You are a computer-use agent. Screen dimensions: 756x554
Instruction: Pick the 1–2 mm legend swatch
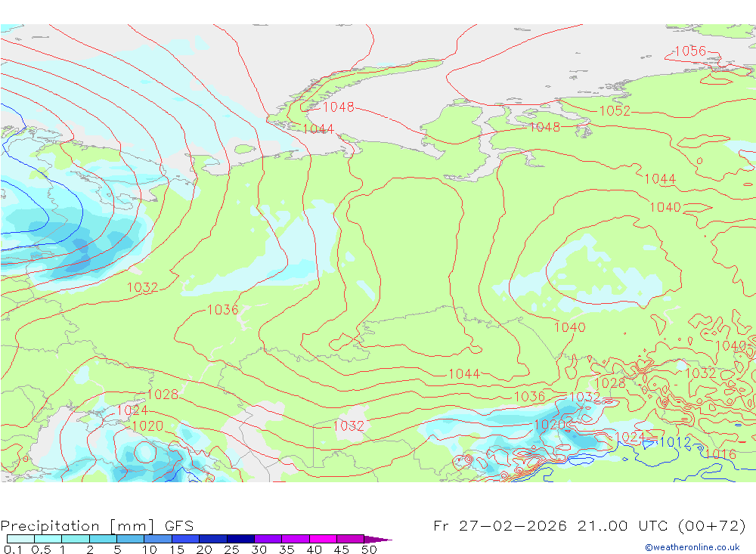(75, 539)
